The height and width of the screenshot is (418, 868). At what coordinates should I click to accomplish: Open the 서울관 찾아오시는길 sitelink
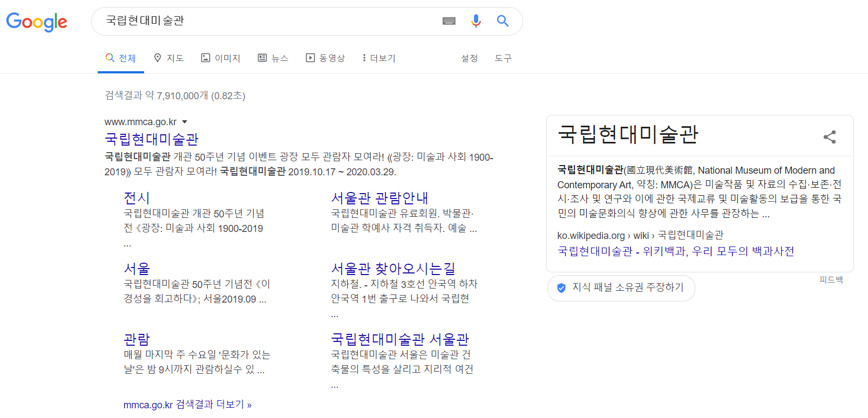[x=393, y=269]
